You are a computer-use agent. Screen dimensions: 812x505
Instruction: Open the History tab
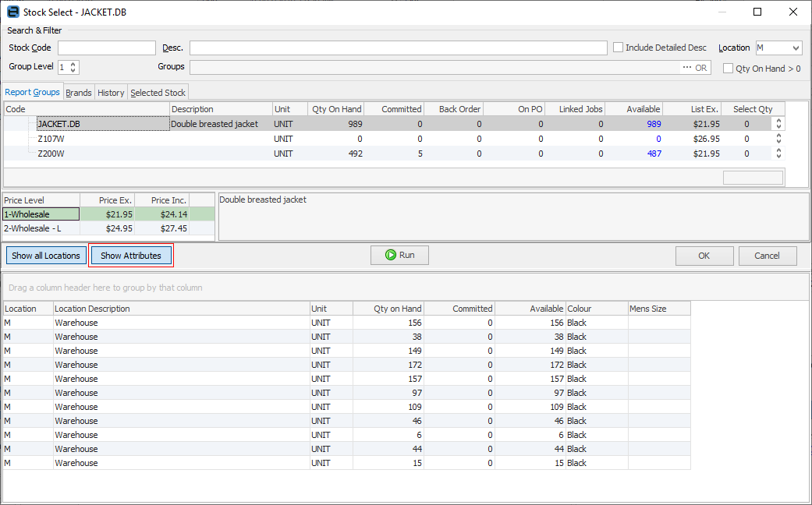click(x=111, y=92)
